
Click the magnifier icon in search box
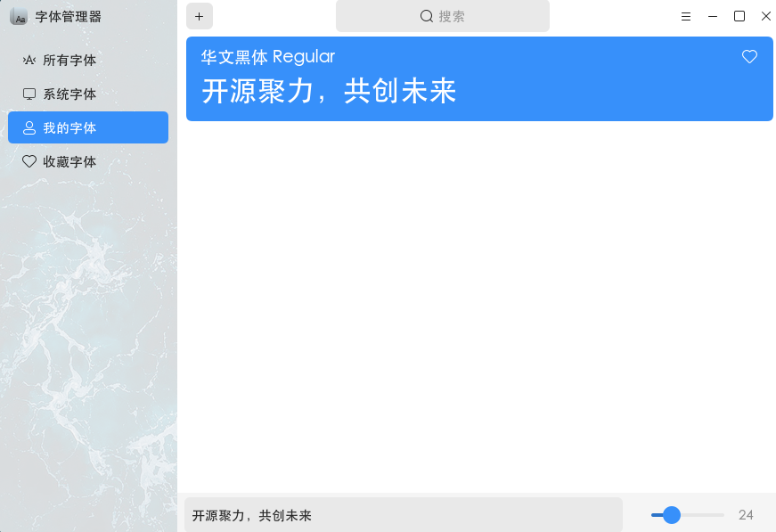click(x=427, y=16)
